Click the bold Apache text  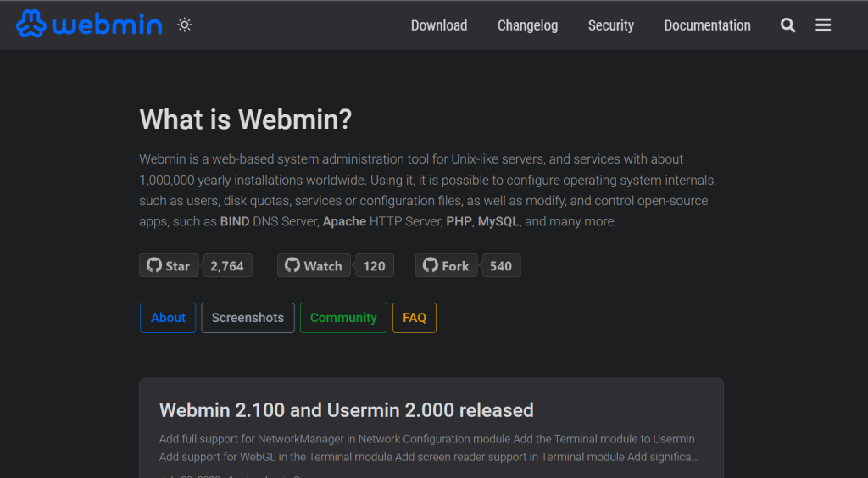(344, 222)
